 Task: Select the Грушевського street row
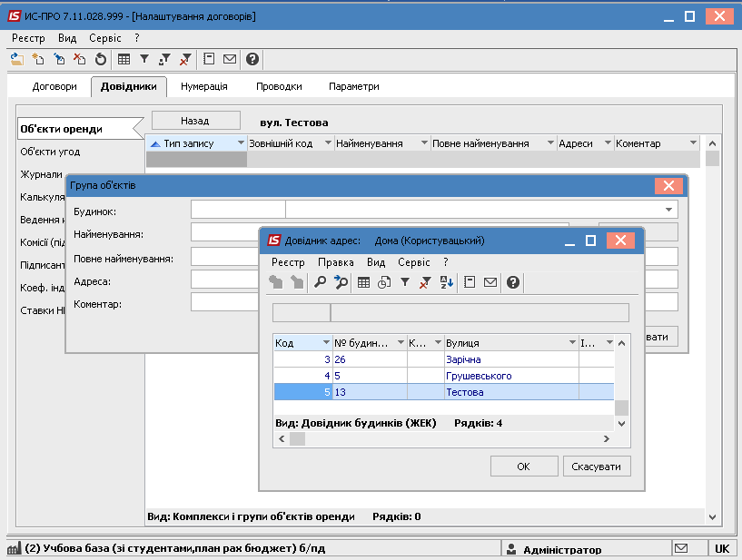444,376
